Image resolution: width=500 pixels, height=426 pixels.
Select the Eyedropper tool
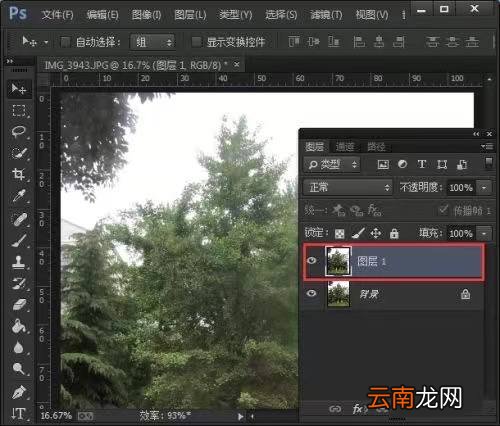pos(19,196)
